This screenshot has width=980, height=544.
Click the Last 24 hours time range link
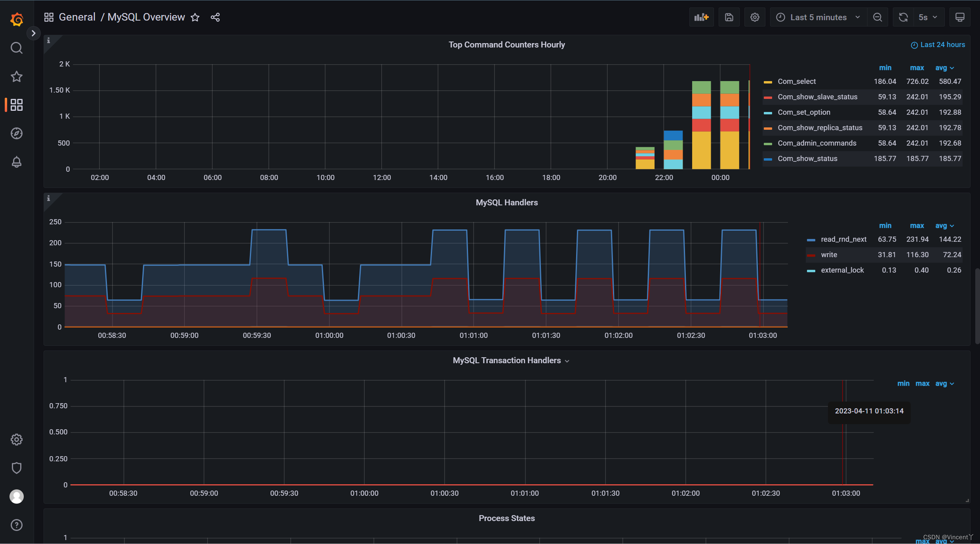pyautogui.click(x=938, y=44)
